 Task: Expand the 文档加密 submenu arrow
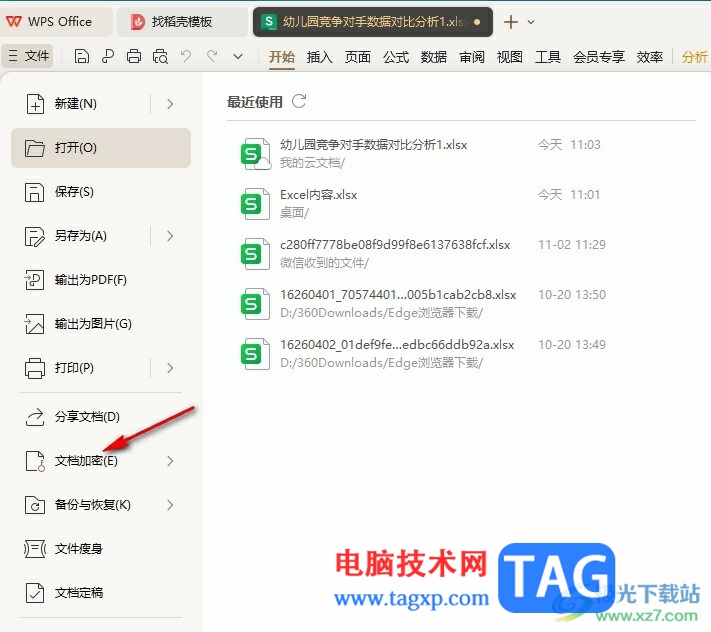(x=170, y=461)
